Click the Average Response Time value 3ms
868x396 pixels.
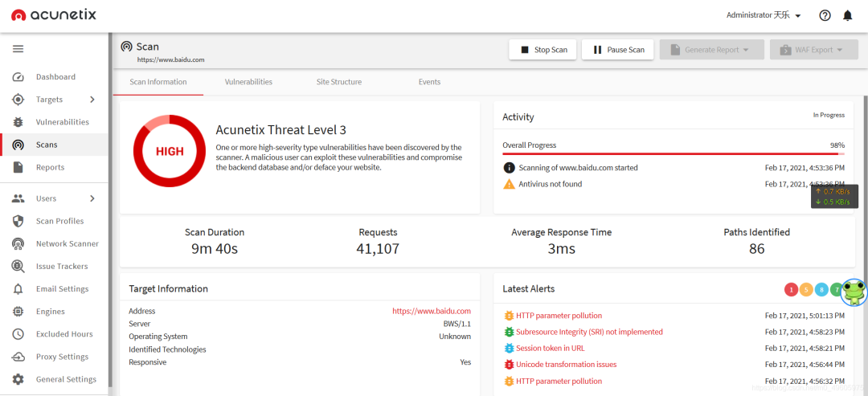pos(561,249)
